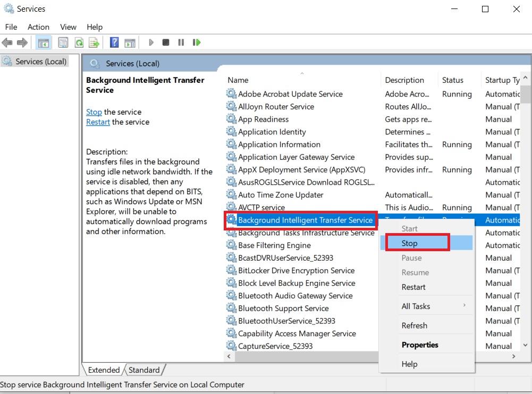532x394 pixels.
Task: Maximize the Services window
Action: 485,9
